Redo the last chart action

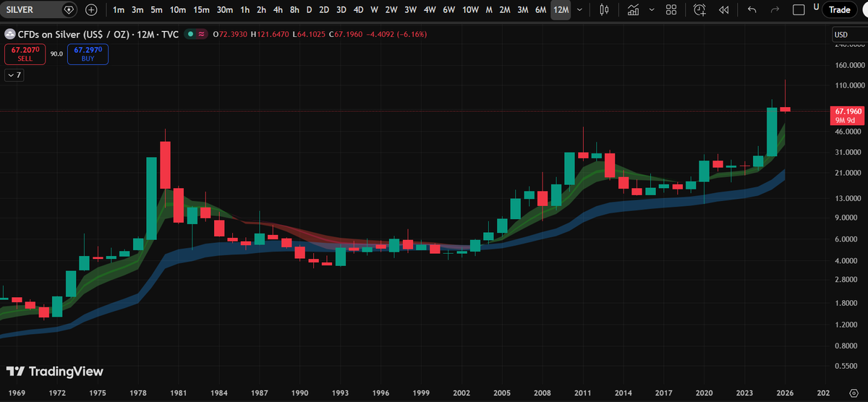pos(775,10)
